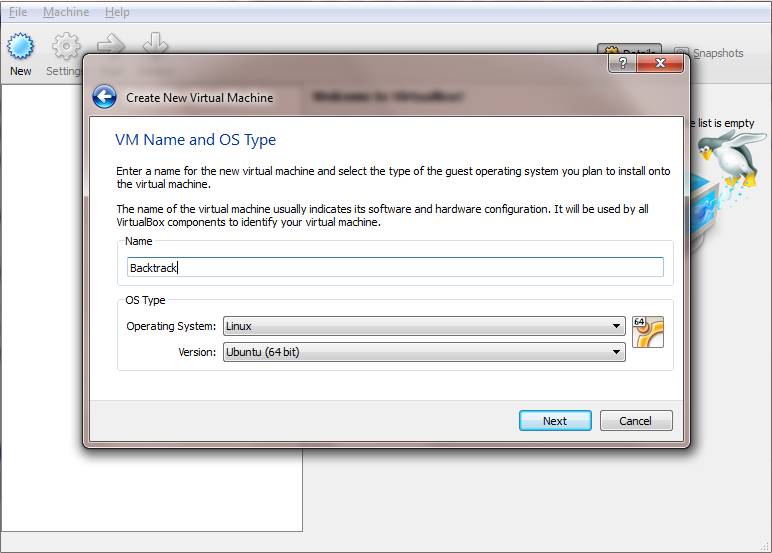This screenshot has width=772, height=553.
Task: Expand the Version dropdown showing Ubuntu
Action: tap(424, 352)
